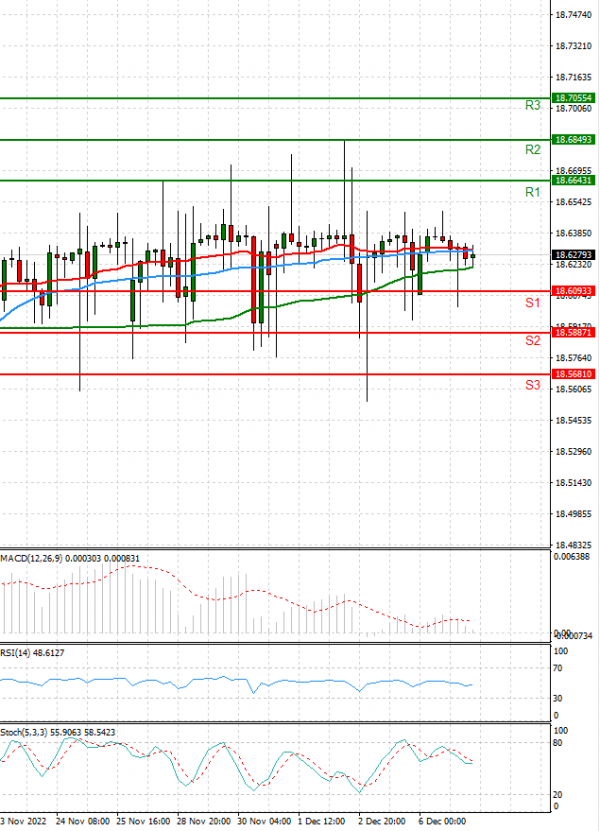
Task: Click the 18.51430 price axis value
Action: click(573, 483)
